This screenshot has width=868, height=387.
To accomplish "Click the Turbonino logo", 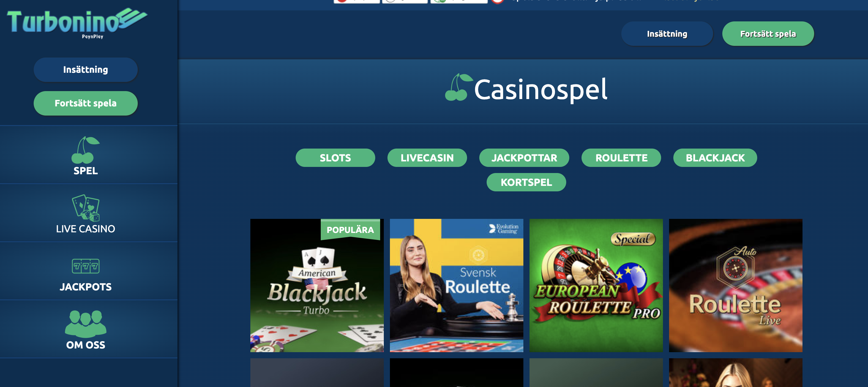I will point(77,23).
